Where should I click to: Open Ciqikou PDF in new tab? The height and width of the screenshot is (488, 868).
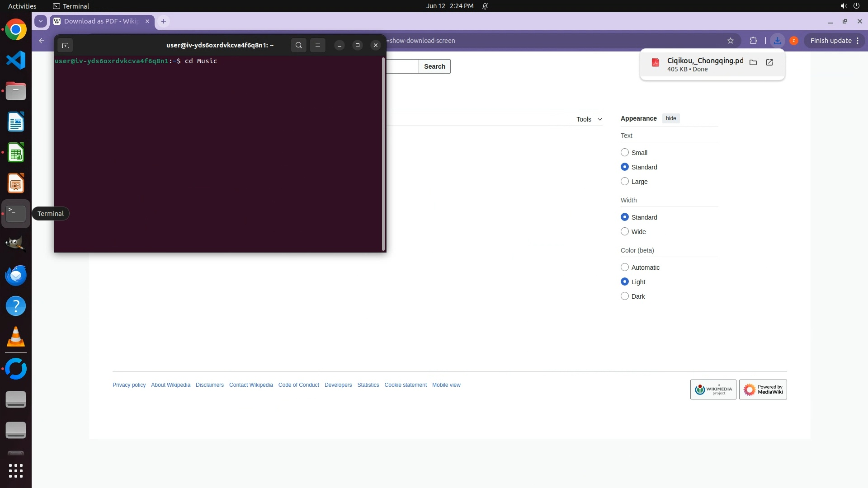(x=769, y=62)
